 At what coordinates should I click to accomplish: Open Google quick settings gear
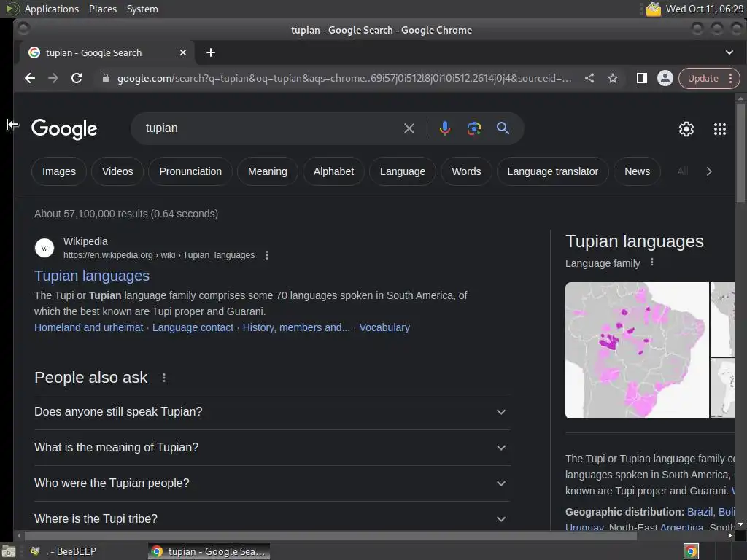pyautogui.click(x=686, y=129)
